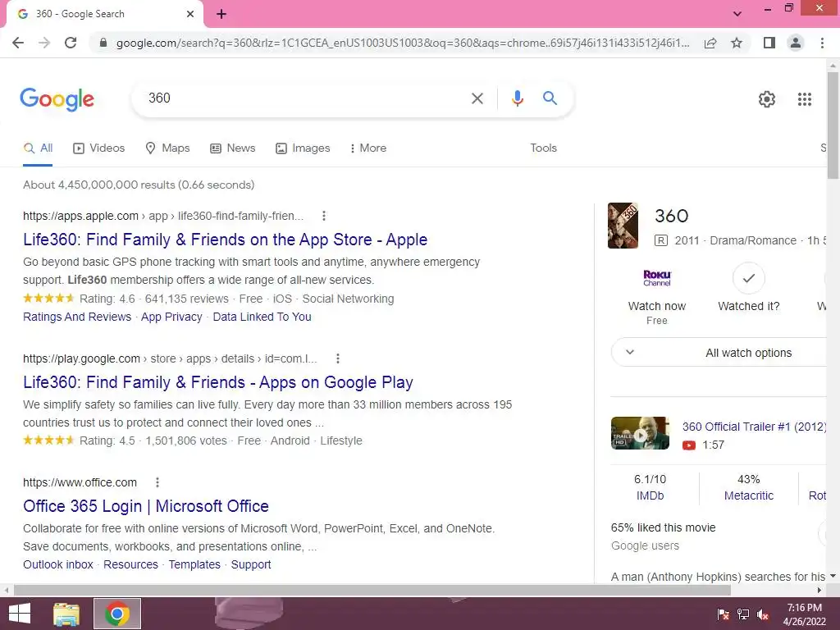Image resolution: width=840 pixels, height=630 pixels.
Task: Open the Metacritic rating link
Action: tap(748, 496)
